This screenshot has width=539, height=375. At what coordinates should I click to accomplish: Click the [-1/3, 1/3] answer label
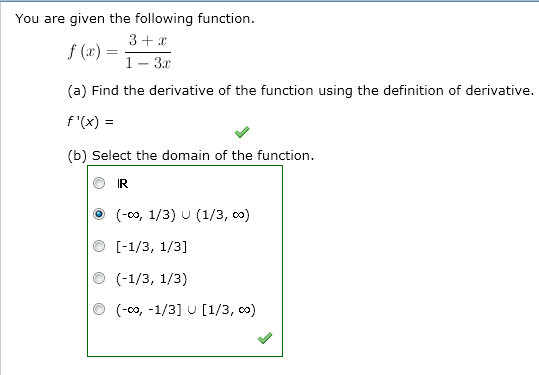(x=152, y=246)
